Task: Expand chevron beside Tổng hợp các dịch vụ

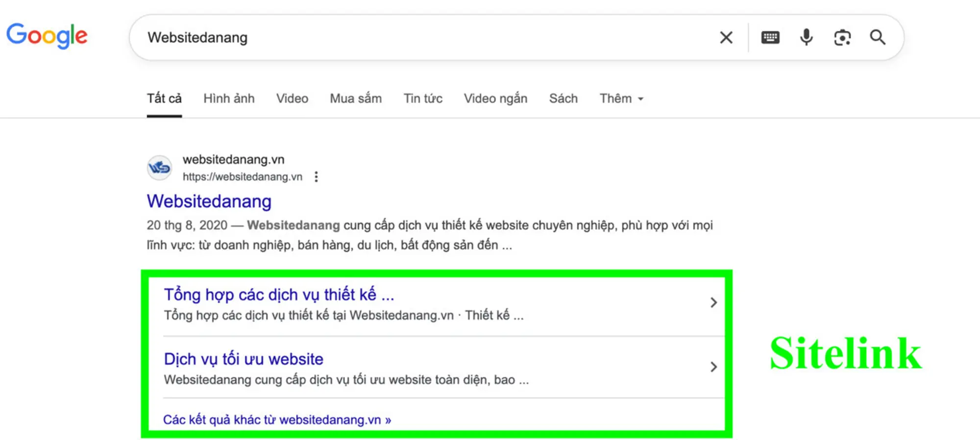Action: tap(713, 303)
